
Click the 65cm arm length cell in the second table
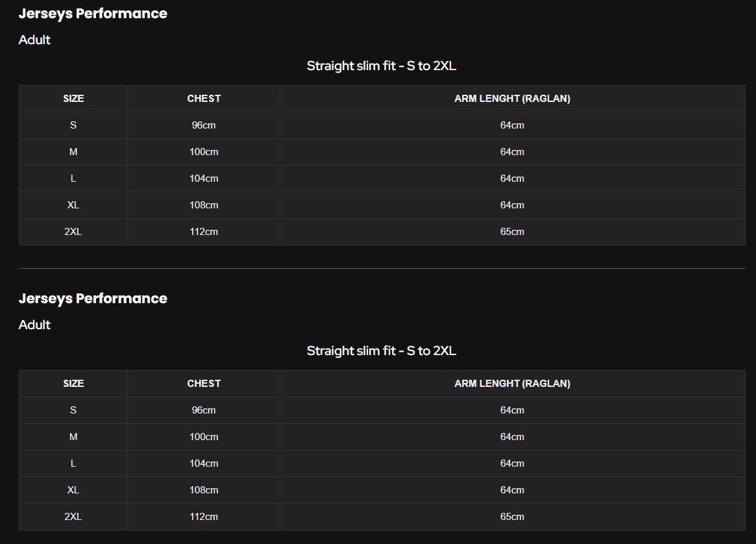[512, 517]
